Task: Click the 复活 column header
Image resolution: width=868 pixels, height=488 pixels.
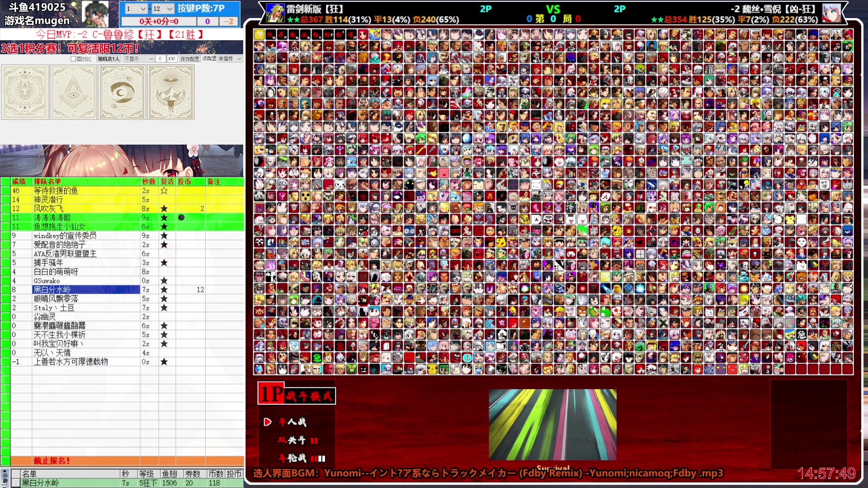Action: 167,182
